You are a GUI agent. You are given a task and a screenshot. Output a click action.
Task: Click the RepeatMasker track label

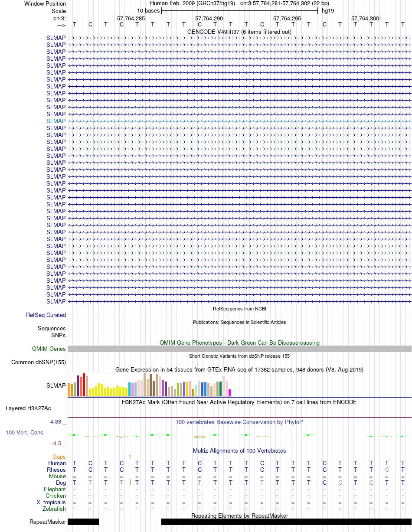point(48,522)
